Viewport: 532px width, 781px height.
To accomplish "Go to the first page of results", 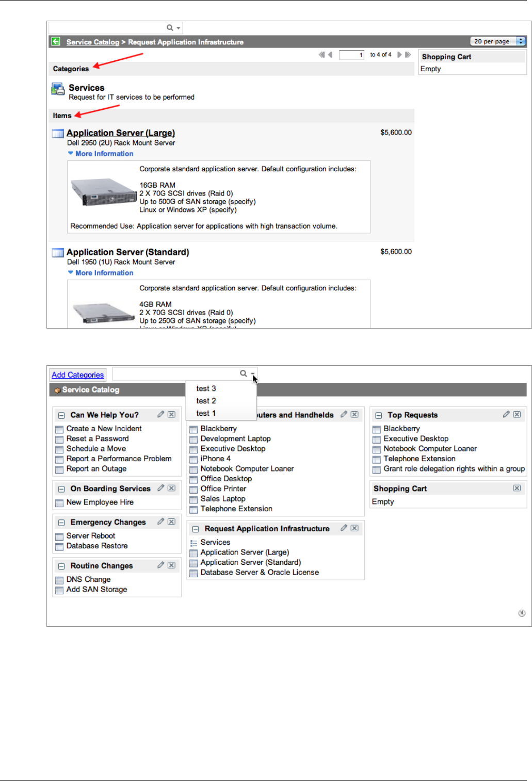I will pyautogui.click(x=321, y=55).
